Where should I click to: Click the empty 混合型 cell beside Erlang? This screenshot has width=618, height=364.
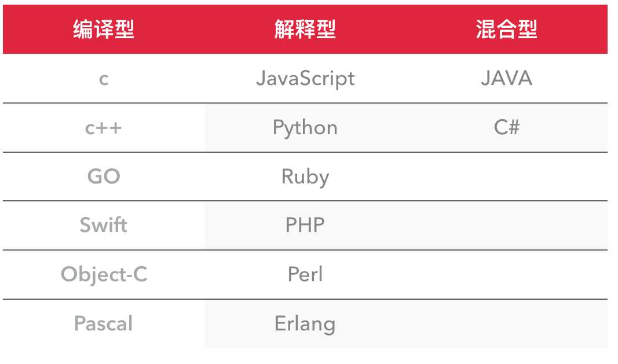(x=506, y=323)
